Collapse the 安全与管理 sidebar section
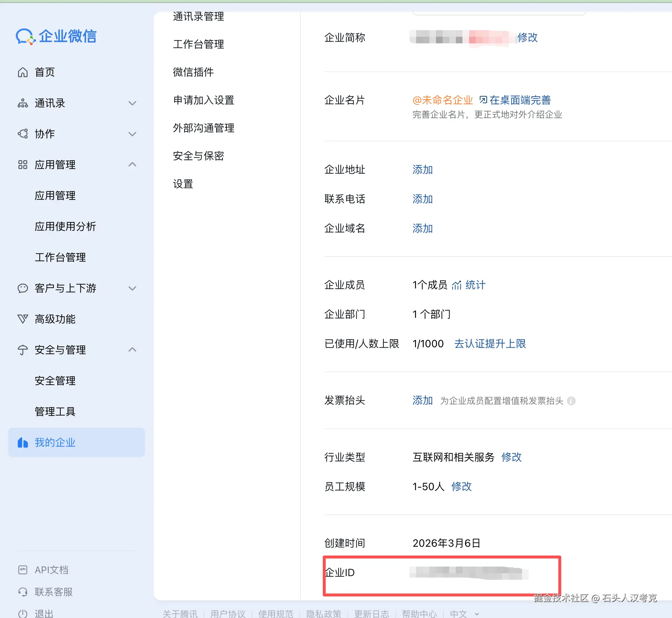 [132, 350]
